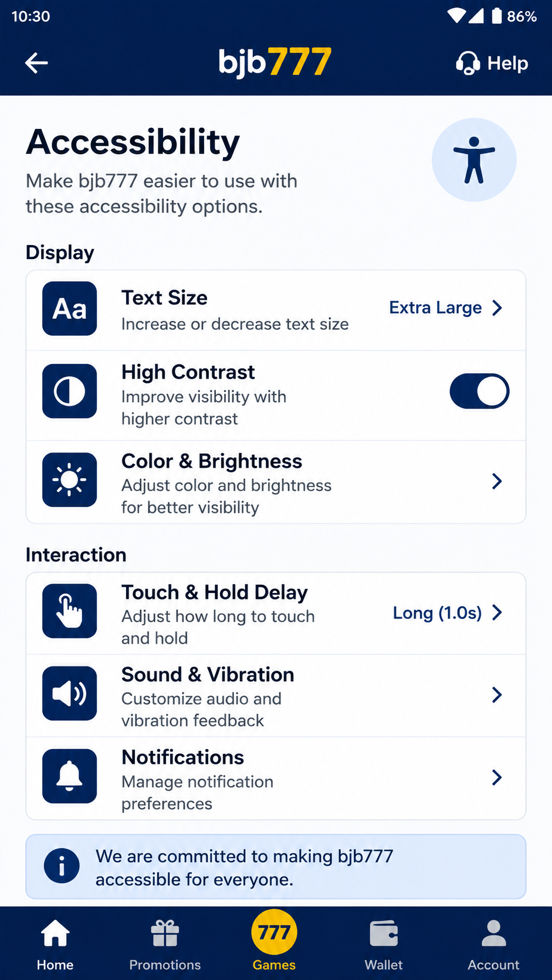The image size is (552, 980).
Task: Tap the info icon in the banner
Action: coord(62,866)
